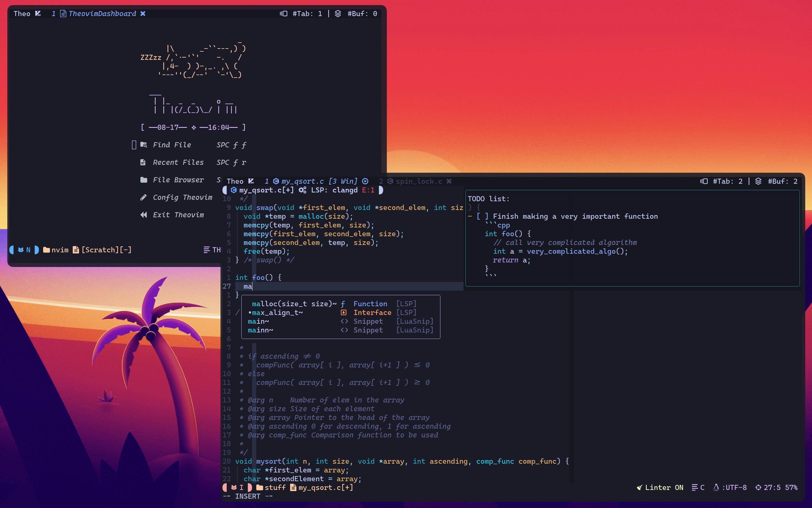
Task: Close the TheovimDashboard tab
Action: (x=143, y=14)
